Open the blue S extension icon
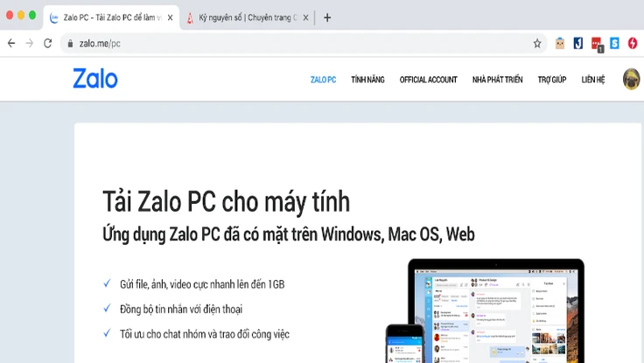The image size is (644, 363). pyautogui.click(x=614, y=43)
